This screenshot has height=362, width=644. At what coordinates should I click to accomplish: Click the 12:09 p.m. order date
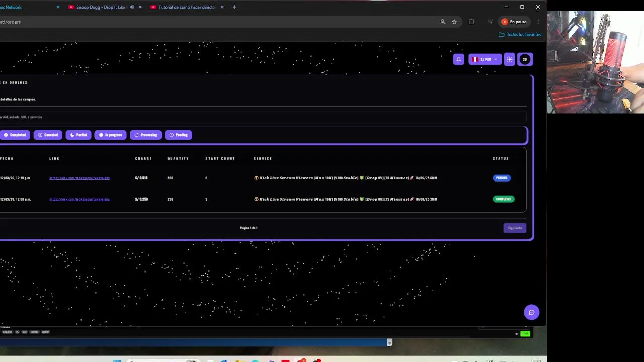15,199
